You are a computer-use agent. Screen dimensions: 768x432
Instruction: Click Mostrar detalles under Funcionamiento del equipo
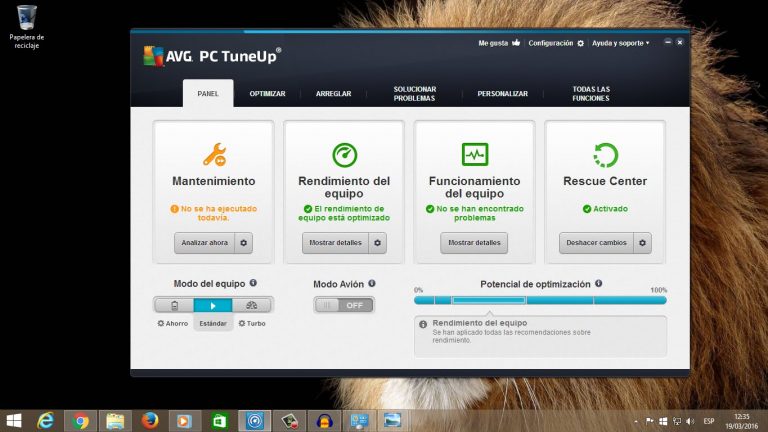coord(474,243)
